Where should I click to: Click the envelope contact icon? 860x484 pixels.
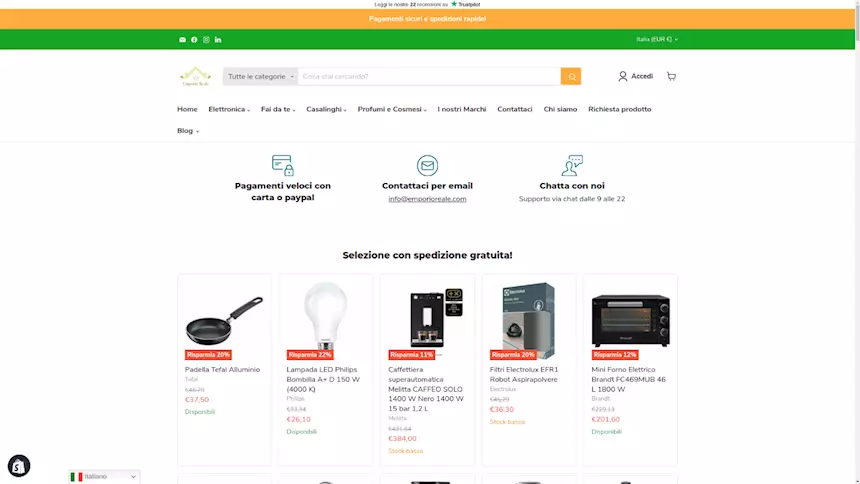[427, 165]
